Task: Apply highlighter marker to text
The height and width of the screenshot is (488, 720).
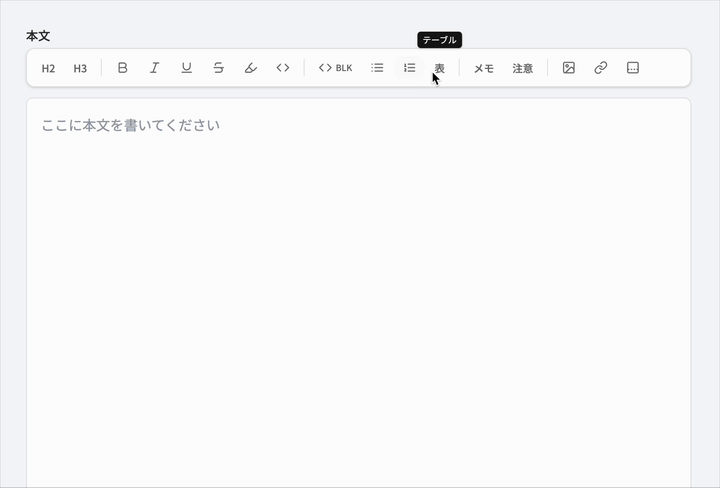Action: pyautogui.click(x=251, y=68)
